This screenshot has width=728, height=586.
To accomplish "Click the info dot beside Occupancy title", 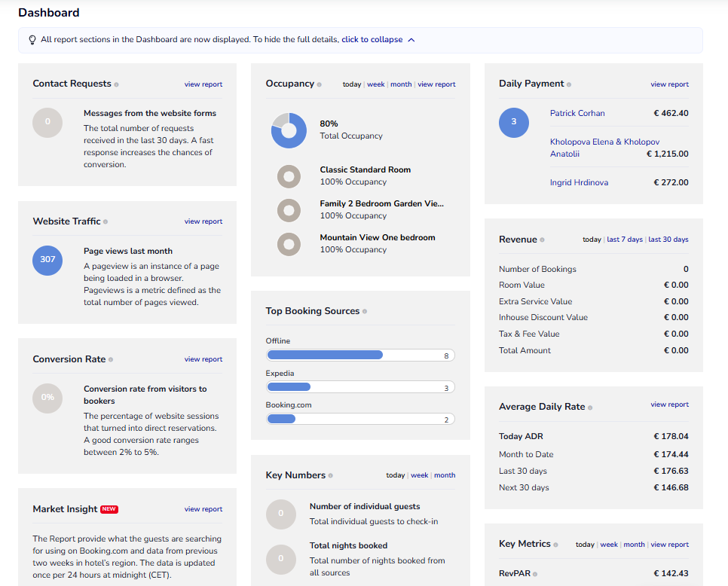I will tap(320, 85).
